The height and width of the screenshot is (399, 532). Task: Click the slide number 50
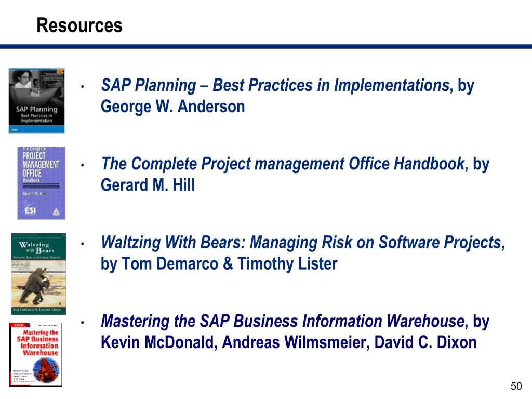click(516, 386)
